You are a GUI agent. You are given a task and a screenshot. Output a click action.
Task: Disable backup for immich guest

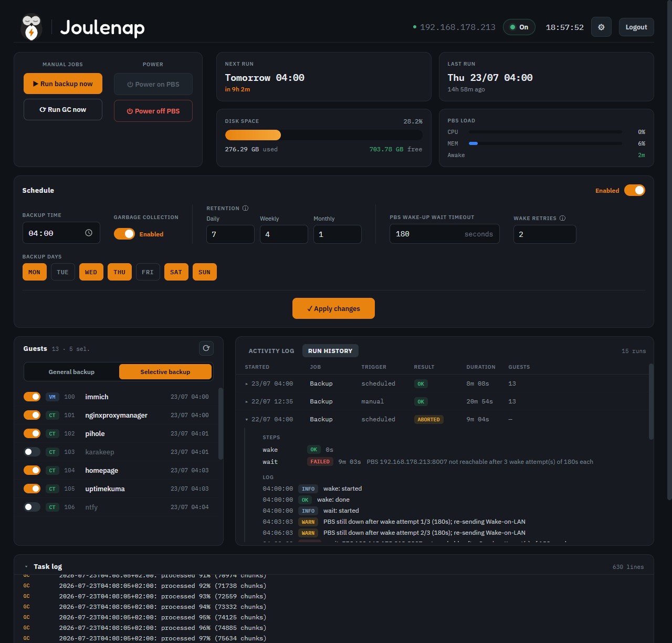32,397
